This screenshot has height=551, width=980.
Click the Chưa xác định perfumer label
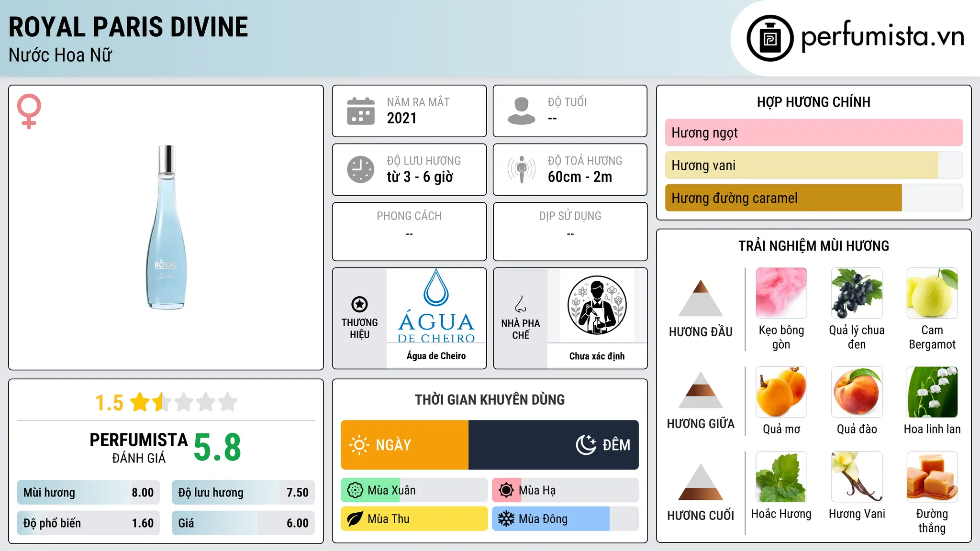[597, 356]
